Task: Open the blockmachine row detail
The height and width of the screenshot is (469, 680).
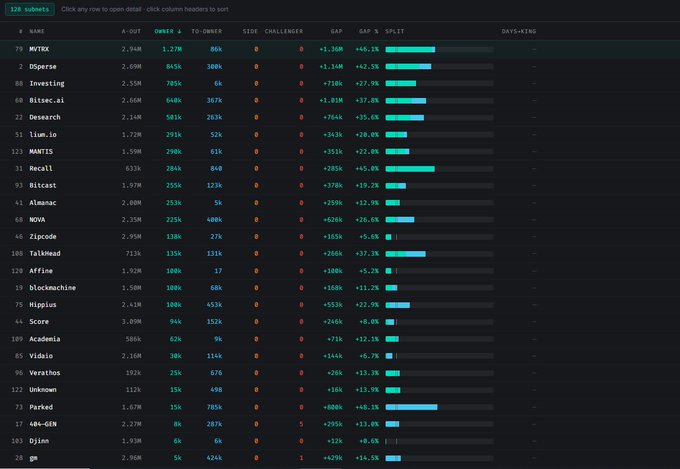Action: click(x=340, y=288)
